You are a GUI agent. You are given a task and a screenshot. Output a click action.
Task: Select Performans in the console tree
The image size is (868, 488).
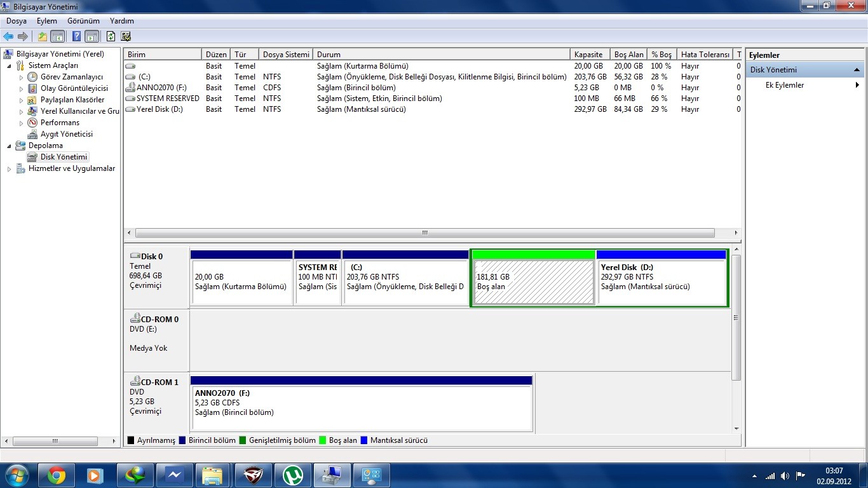[60, 123]
